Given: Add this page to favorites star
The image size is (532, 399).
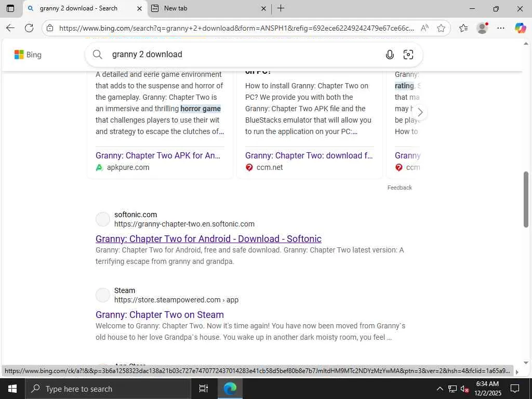Looking at the screenshot, I should 441,28.
